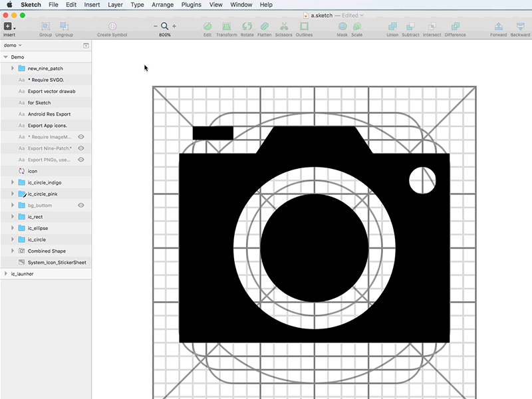Click the Group toolbar icon
This screenshot has width=532, height=399.
coord(45,27)
